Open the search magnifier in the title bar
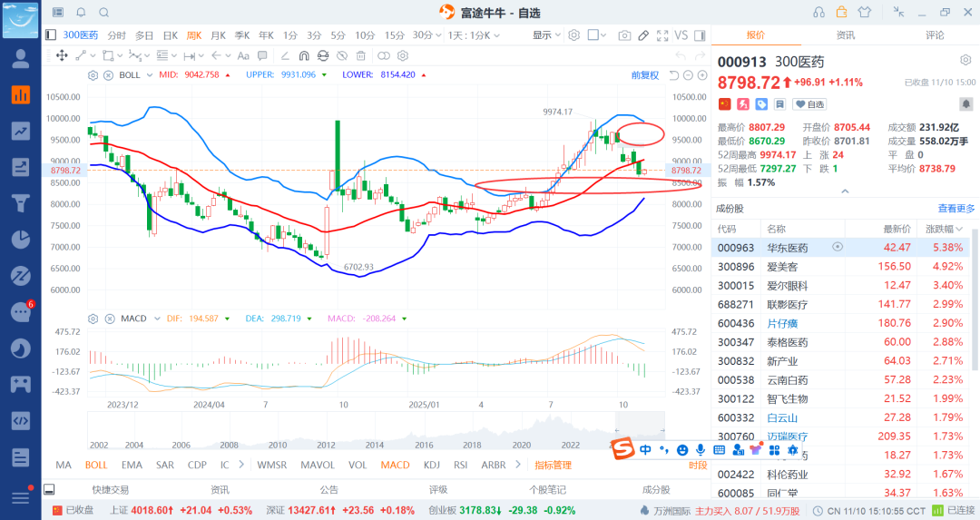This screenshot has height=520, width=980. pyautogui.click(x=103, y=13)
